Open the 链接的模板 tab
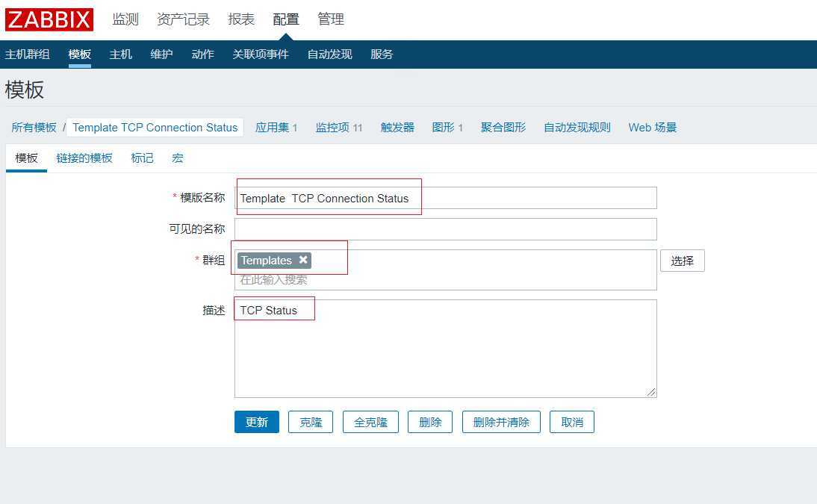This screenshot has height=504, width=817. pos(84,158)
